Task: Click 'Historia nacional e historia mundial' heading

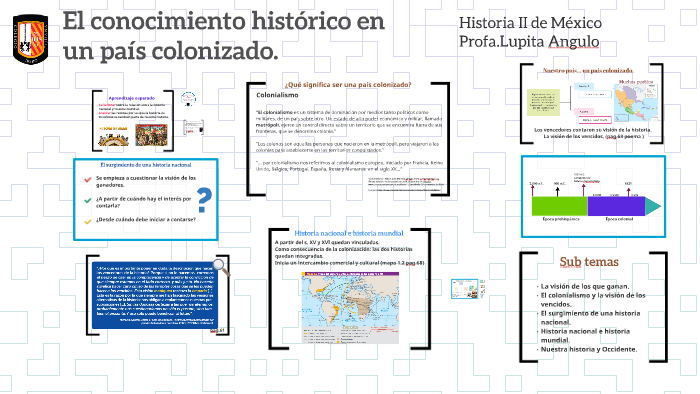Action: pyautogui.click(x=349, y=233)
